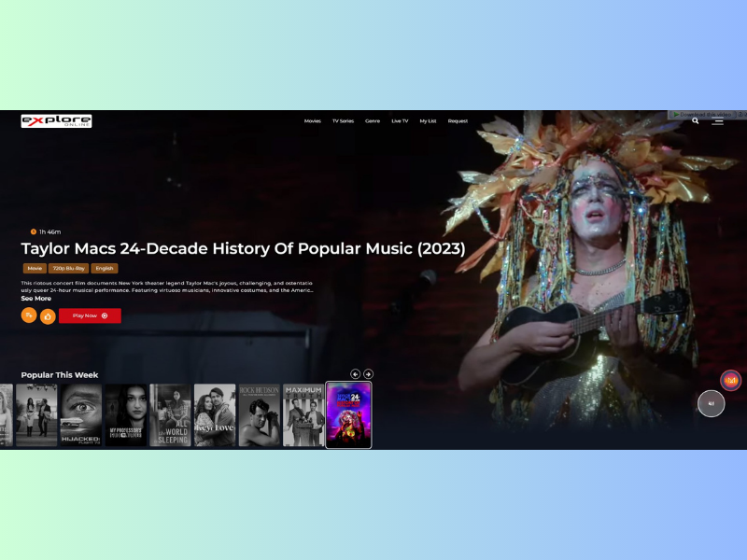The image size is (747, 560).
Task: Expand description with See More
Action: [x=35, y=299]
